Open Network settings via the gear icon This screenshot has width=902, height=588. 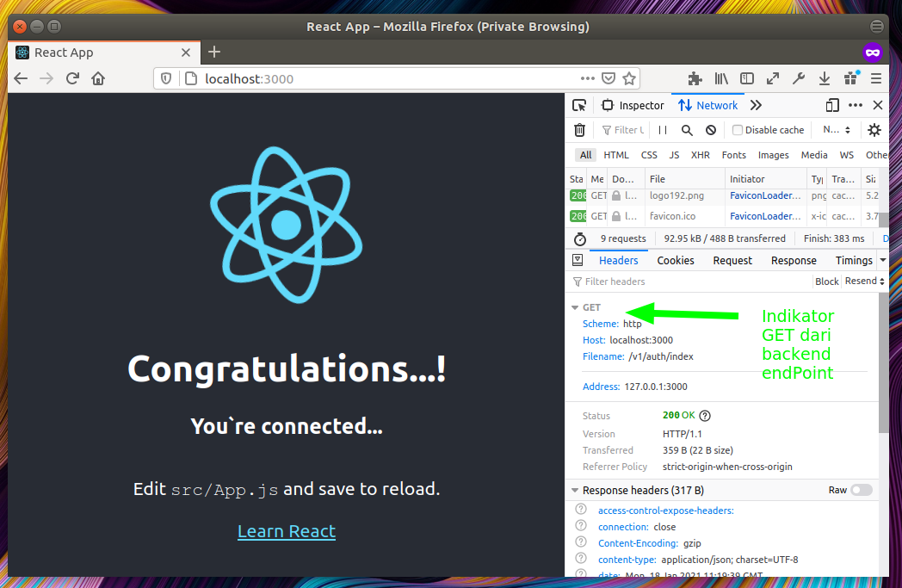pos(874,130)
